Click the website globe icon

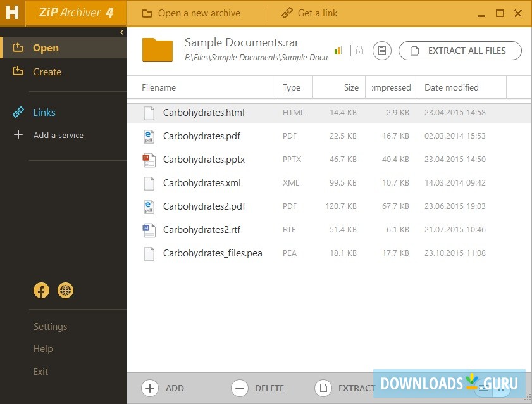pos(65,291)
